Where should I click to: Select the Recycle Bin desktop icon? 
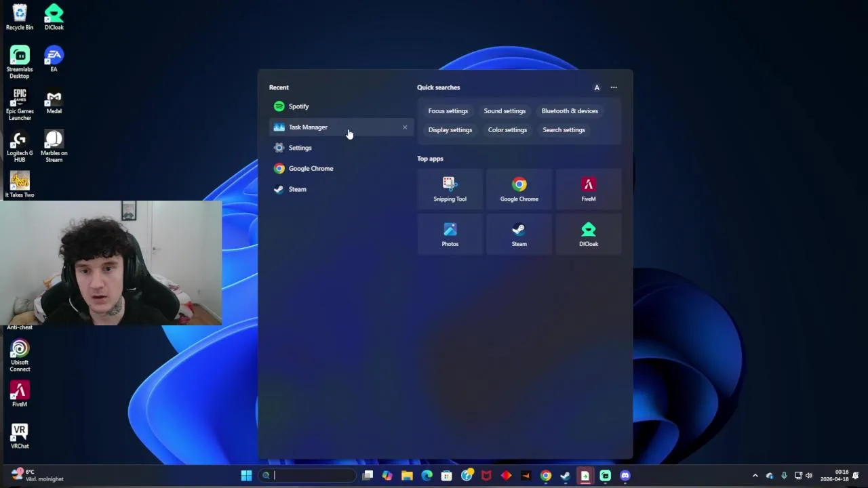20,18
